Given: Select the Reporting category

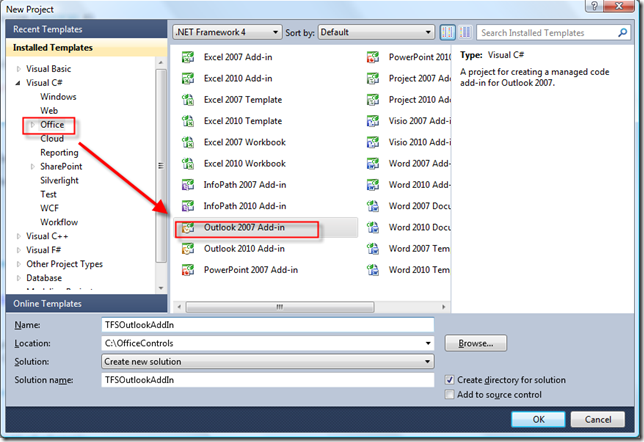Looking at the screenshot, I should [x=59, y=153].
